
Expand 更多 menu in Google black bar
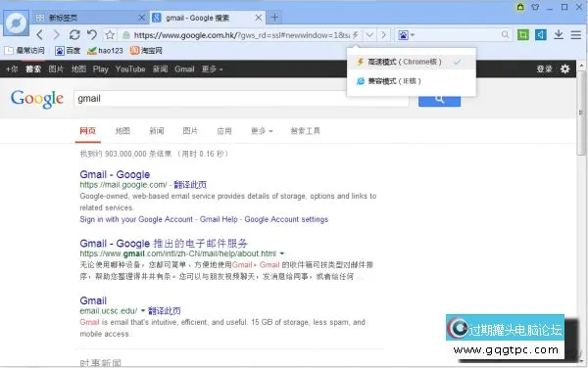point(212,69)
